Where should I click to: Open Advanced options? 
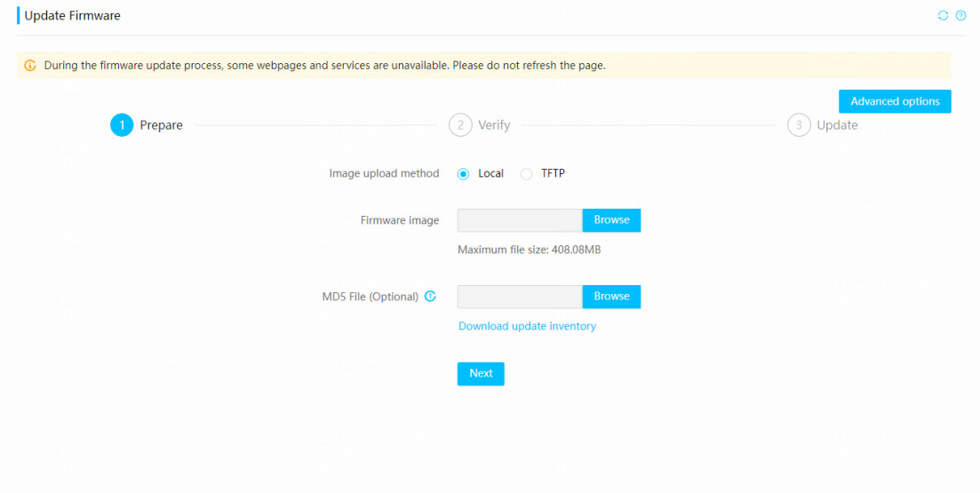coord(895,101)
